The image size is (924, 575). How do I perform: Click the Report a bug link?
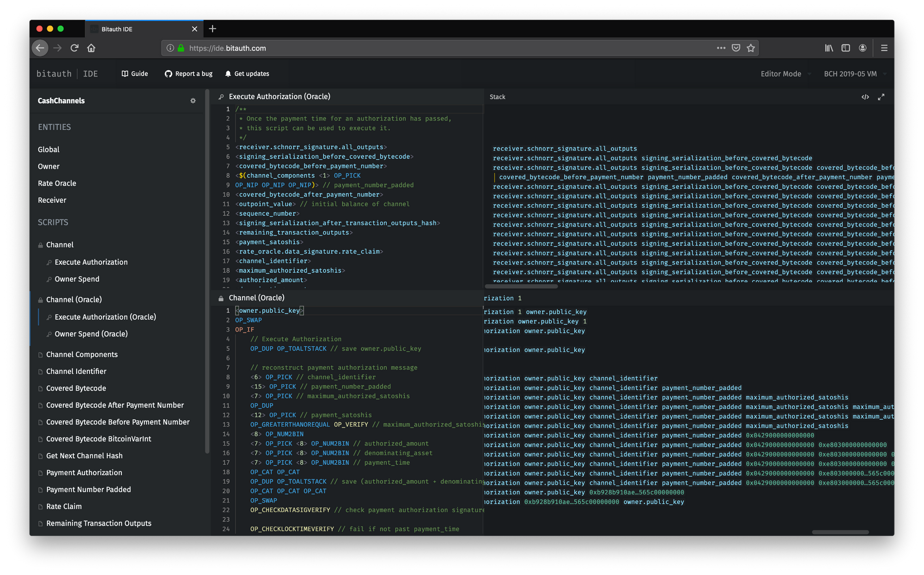coord(194,73)
